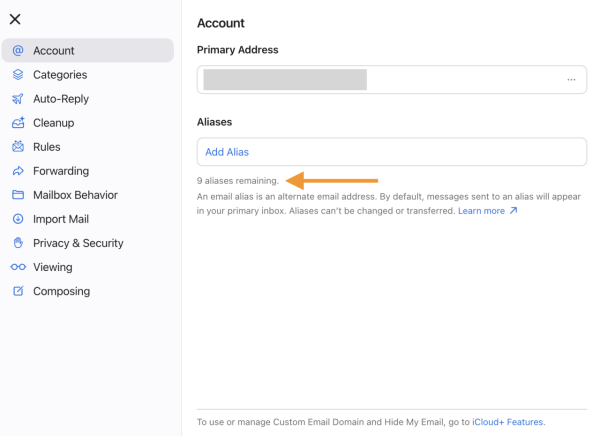Click the primary address field
This screenshot has width=600, height=436.
(x=392, y=80)
